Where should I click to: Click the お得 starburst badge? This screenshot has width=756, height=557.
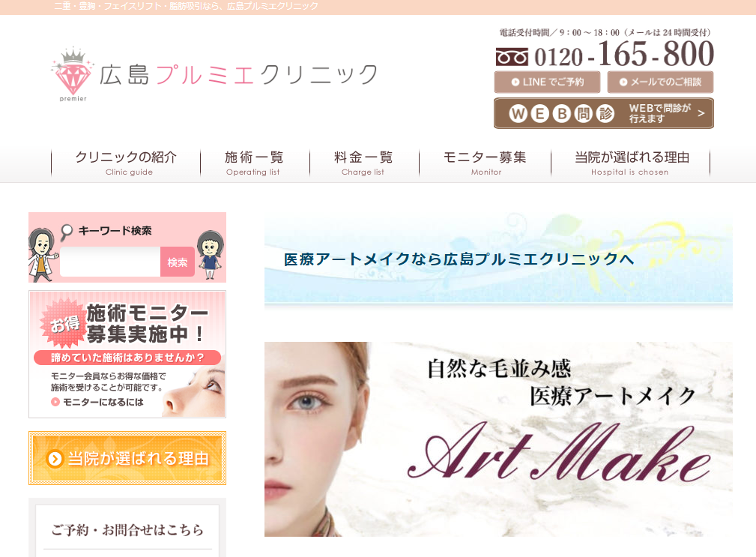tap(64, 323)
